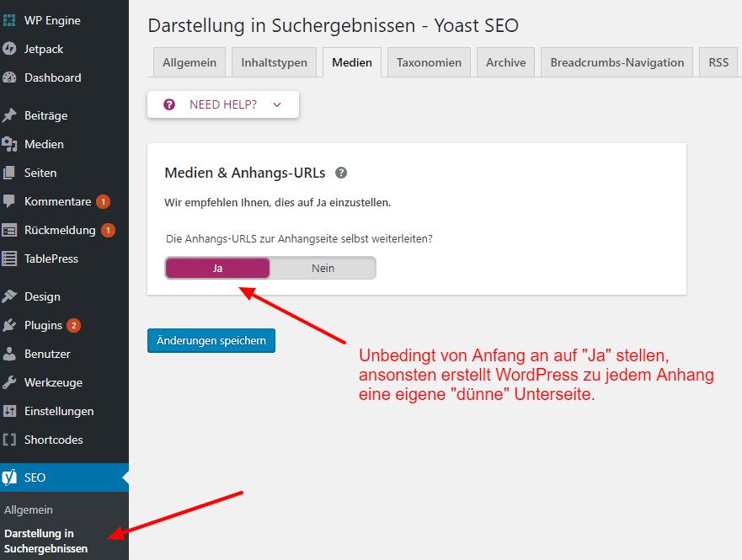Open Benutzer menu entry
This screenshot has width=742, height=560.
[x=64, y=354]
